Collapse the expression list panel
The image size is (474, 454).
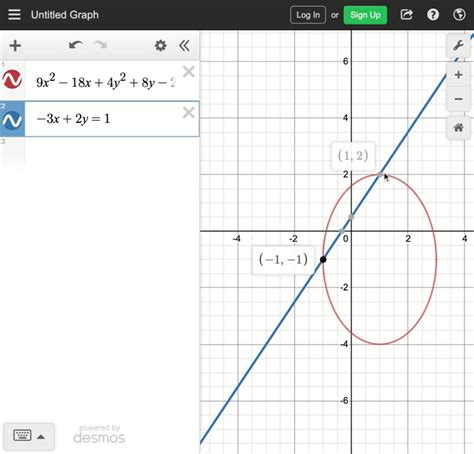tap(184, 45)
